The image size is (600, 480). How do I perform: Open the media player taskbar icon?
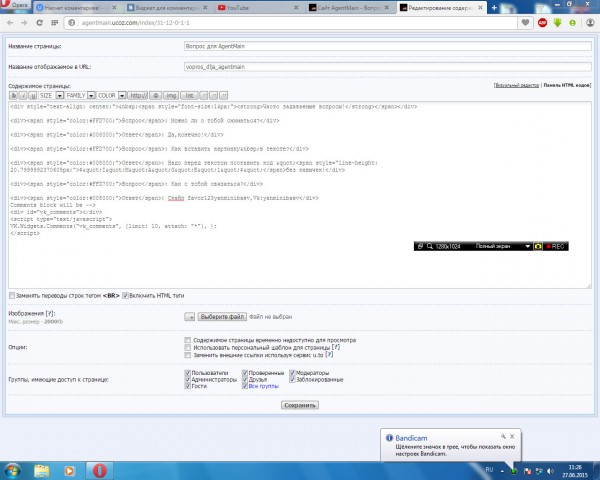coord(70,471)
